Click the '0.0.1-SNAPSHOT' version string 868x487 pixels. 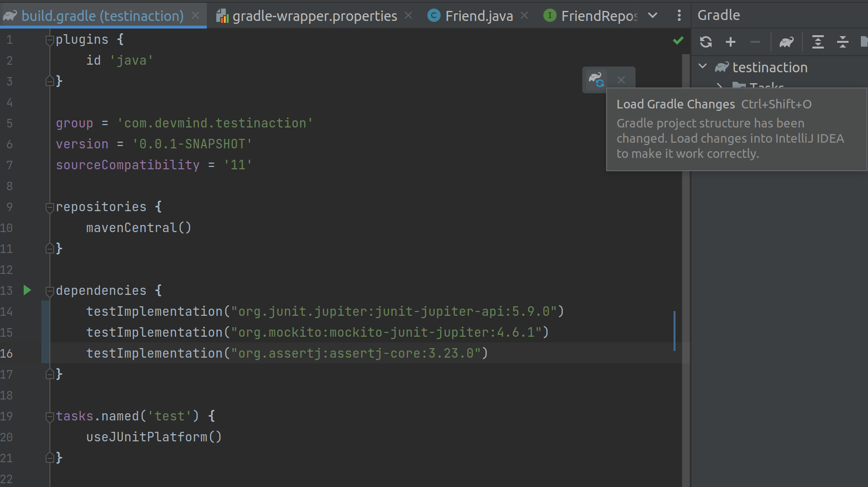click(x=192, y=144)
